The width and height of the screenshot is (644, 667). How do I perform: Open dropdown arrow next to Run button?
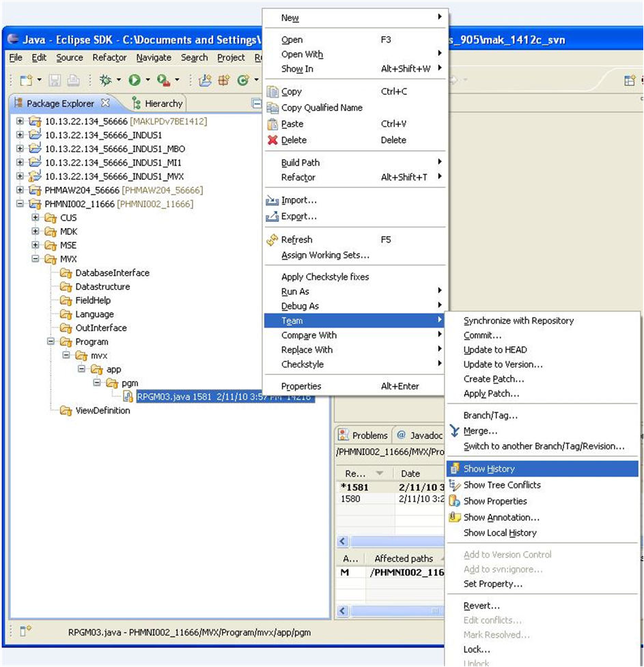(146, 81)
